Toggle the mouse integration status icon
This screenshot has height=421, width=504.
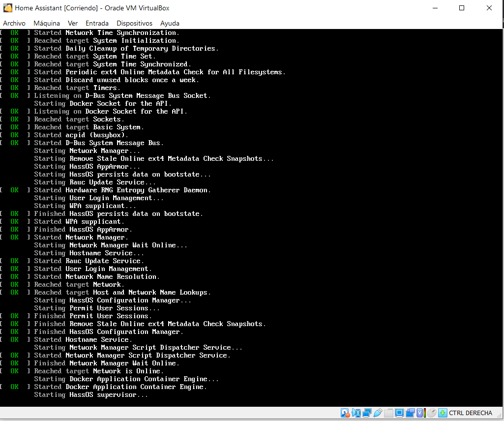431,413
